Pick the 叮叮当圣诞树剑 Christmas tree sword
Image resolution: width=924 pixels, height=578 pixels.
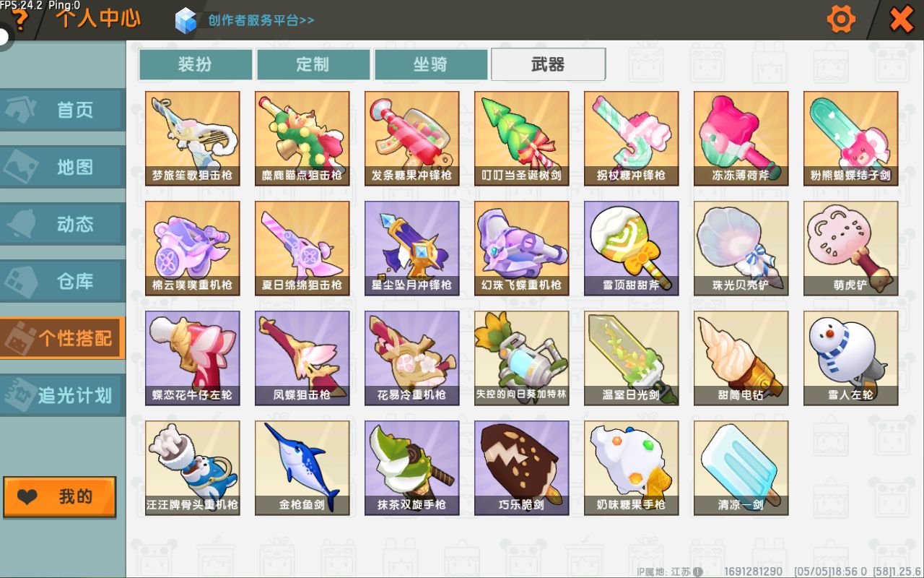click(522, 139)
